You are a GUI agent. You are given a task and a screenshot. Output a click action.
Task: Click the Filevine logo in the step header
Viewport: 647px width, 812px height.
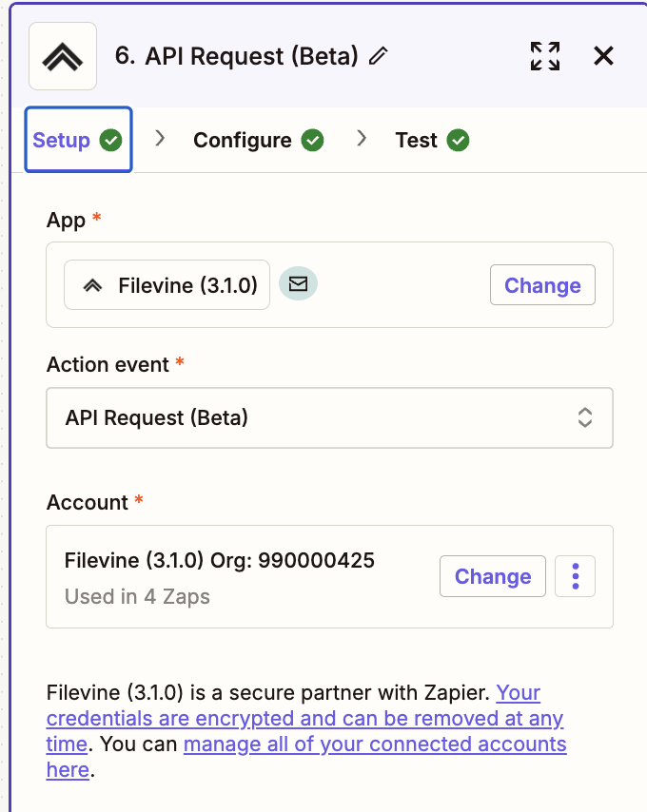click(x=63, y=56)
